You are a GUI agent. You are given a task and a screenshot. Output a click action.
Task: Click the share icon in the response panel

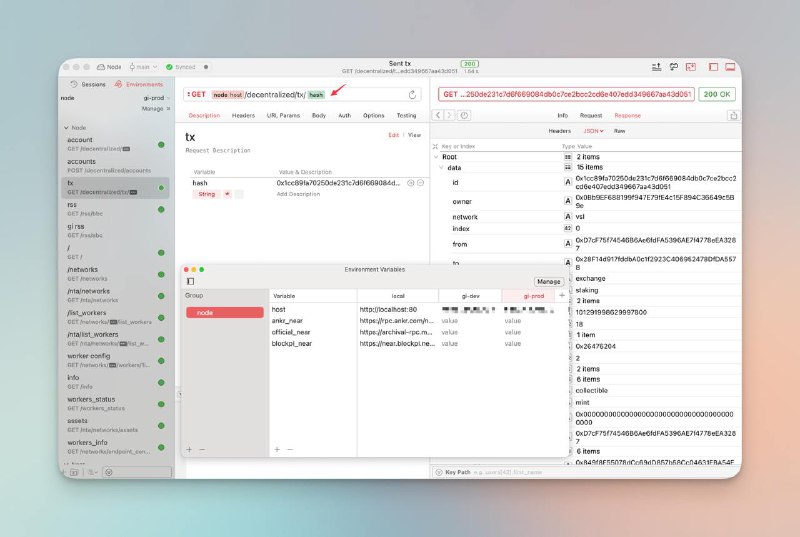[x=732, y=115]
